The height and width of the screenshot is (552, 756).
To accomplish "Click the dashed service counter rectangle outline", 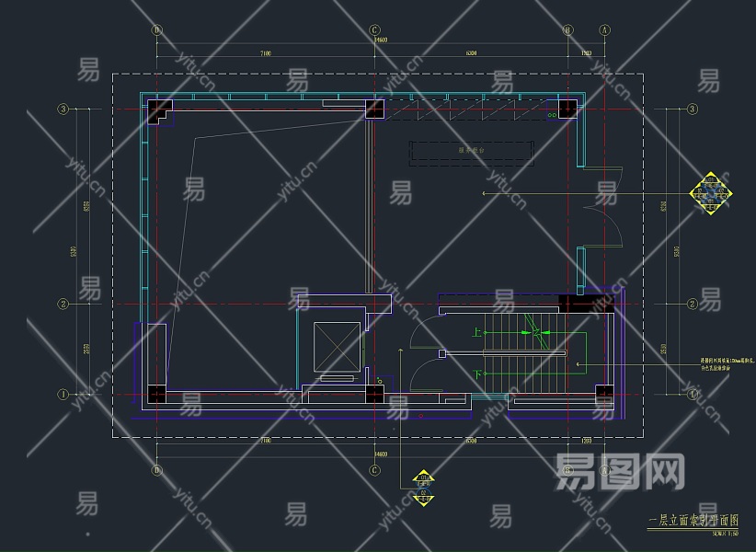I will point(472,154).
